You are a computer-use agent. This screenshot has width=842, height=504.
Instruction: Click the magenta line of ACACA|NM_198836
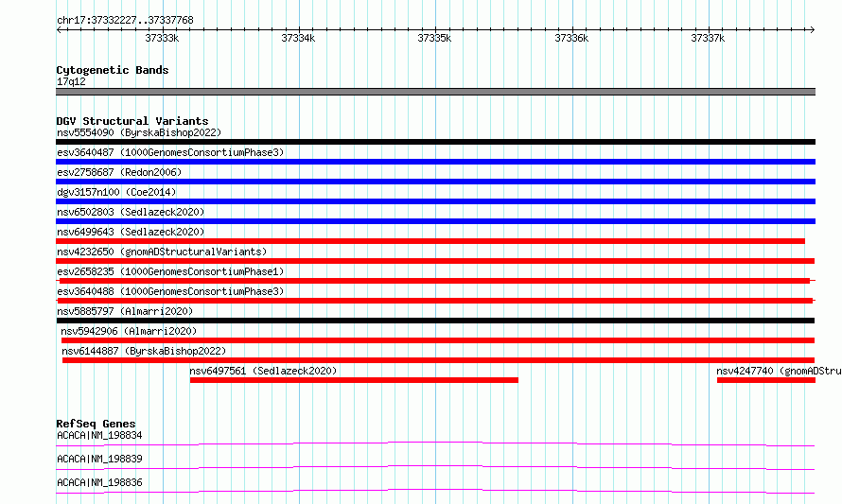pyautogui.click(x=435, y=491)
